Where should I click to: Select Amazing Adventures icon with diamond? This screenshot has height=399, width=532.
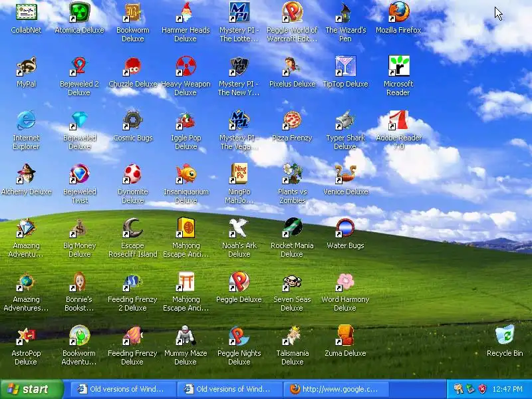coord(26,227)
